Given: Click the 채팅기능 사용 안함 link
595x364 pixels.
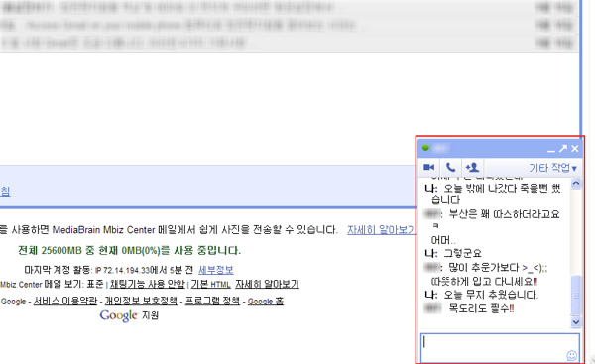Looking at the screenshot, I should click(x=148, y=284).
